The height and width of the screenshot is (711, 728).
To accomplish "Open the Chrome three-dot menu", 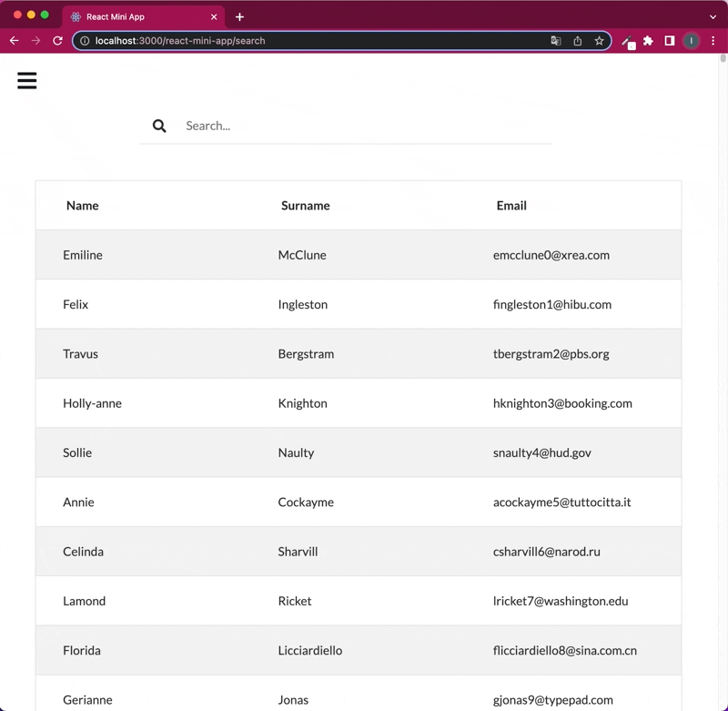I will [713, 41].
